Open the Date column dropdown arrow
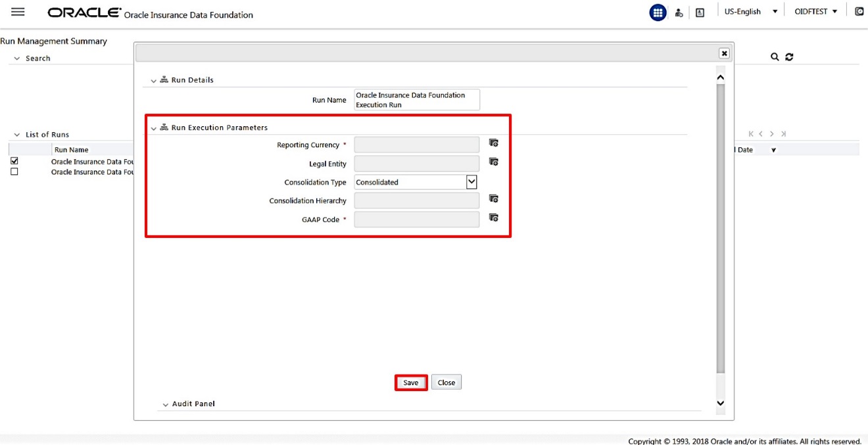 (773, 151)
